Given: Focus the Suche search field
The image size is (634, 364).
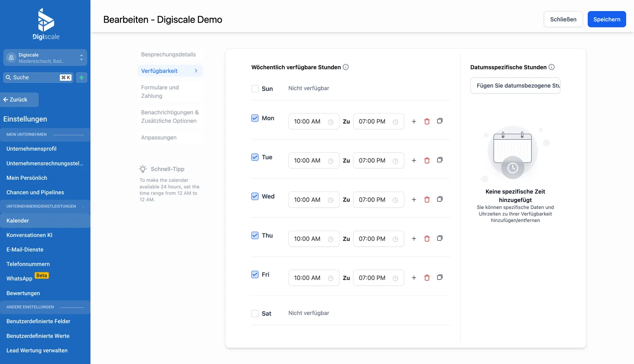Looking at the screenshot, I should click(38, 78).
